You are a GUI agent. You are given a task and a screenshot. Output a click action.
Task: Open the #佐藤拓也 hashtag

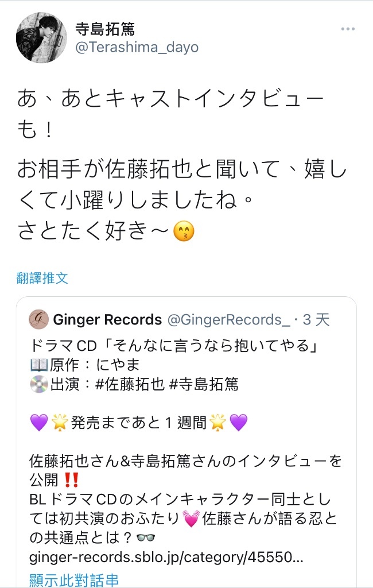pyautogui.click(x=130, y=384)
